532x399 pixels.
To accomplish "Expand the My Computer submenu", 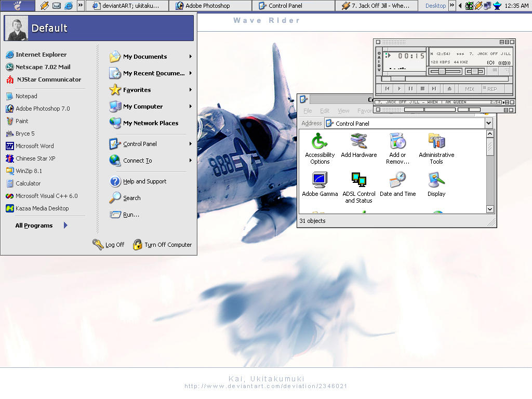I will 191,107.
